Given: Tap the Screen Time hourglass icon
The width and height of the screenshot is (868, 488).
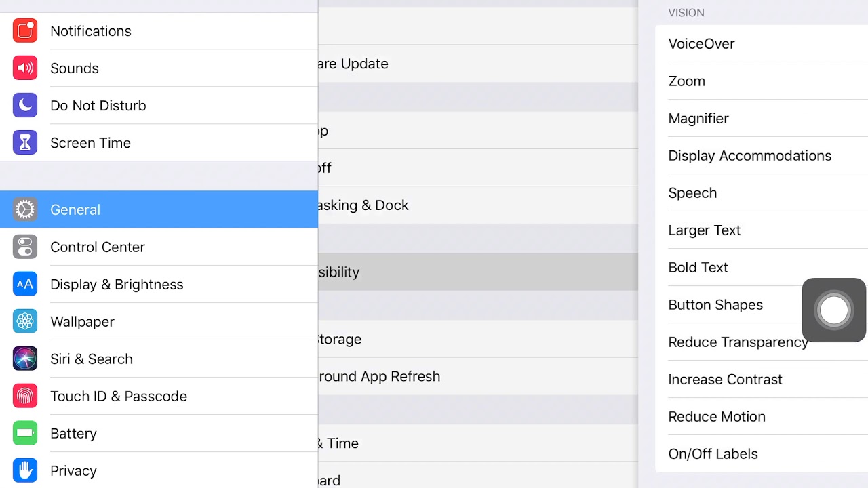Looking at the screenshot, I should (x=25, y=143).
